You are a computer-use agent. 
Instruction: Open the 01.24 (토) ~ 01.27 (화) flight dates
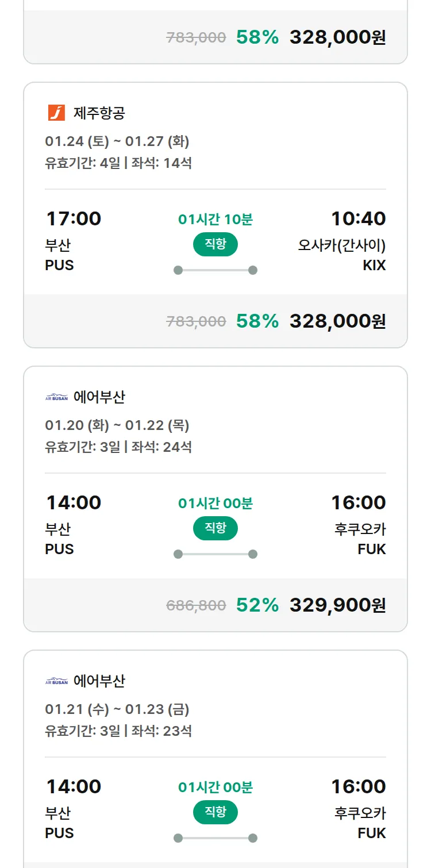click(117, 141)
